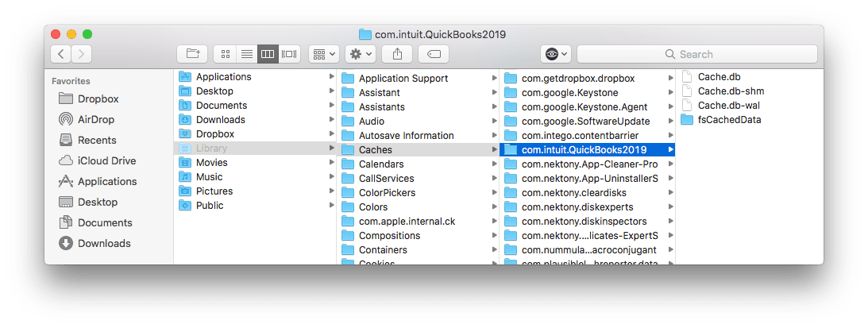
Task: Click the window title folder proxy icon
Action: (365, 34)
